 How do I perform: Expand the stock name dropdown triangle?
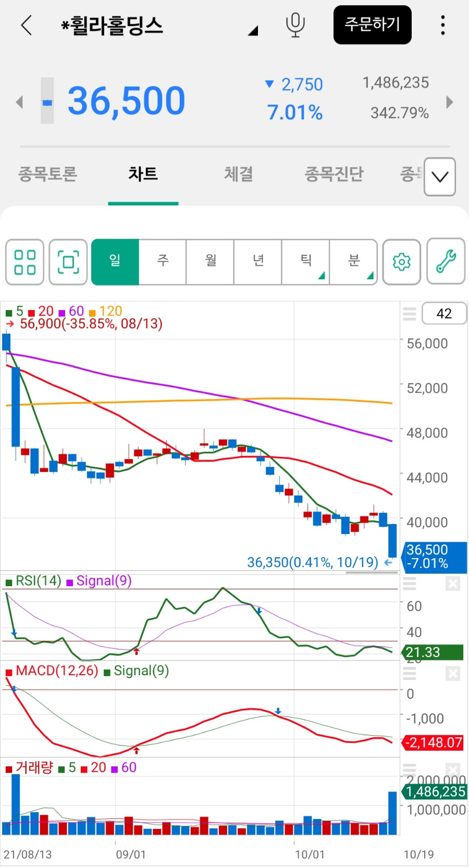click(x=253, y=31)
